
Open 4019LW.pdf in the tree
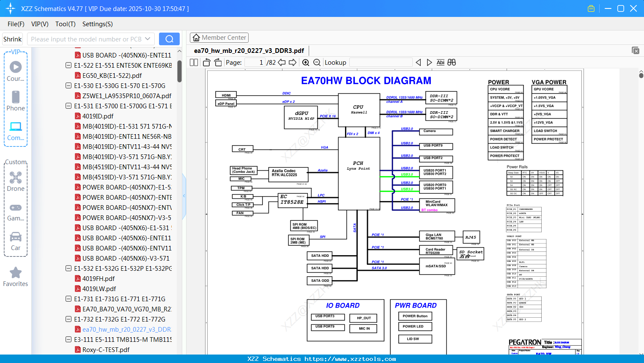tap(99, 289)
